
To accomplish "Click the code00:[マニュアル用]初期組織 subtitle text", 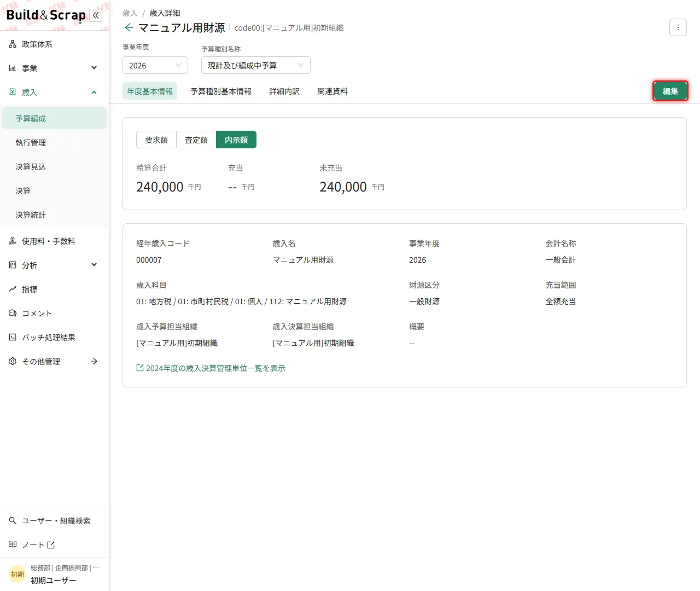I will coord(289,28).
